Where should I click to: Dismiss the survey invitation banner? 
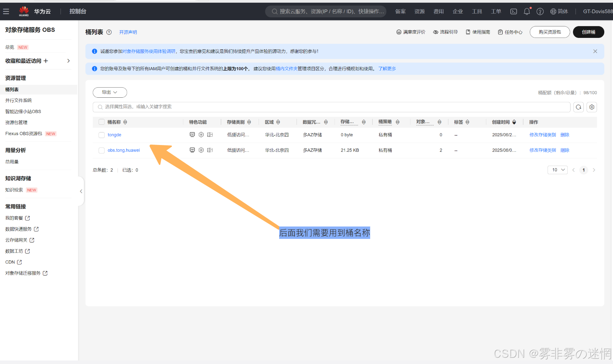click(x=595, y=51)
